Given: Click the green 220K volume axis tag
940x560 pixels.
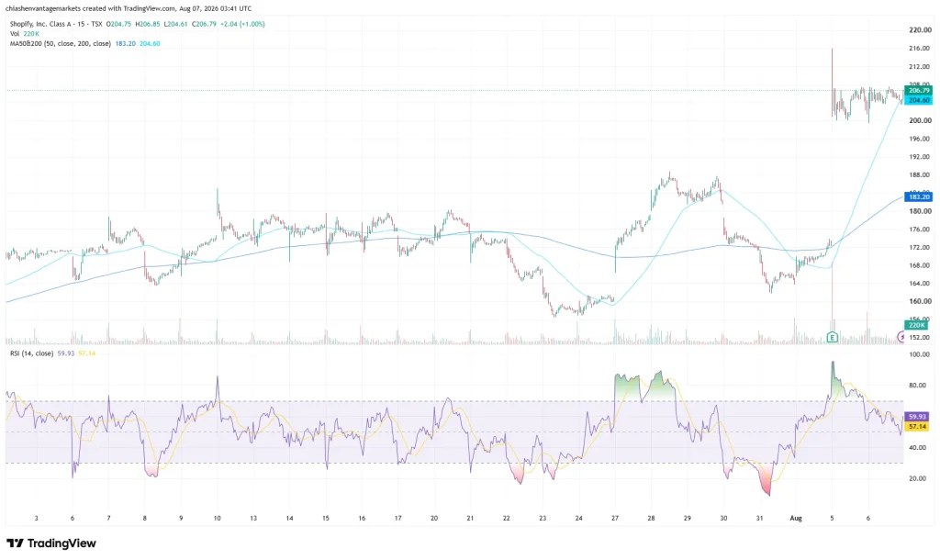Looking at the screenshot, I should [917, 325].
